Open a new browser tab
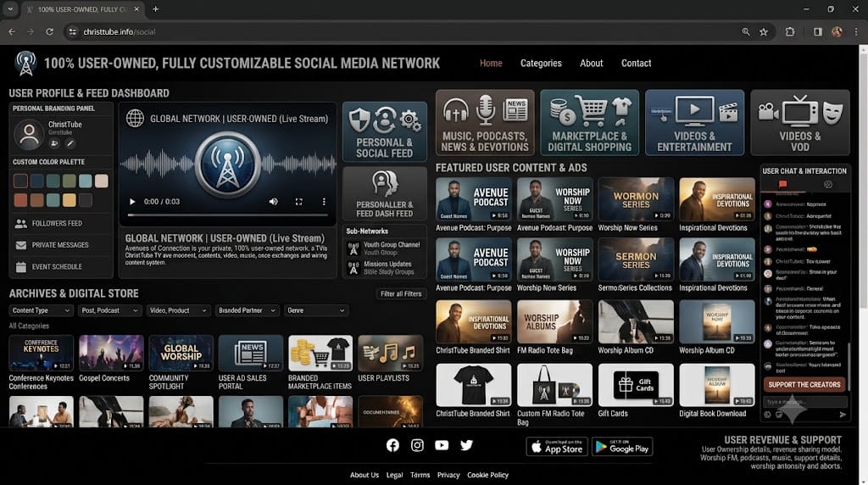 click(156, 9)
